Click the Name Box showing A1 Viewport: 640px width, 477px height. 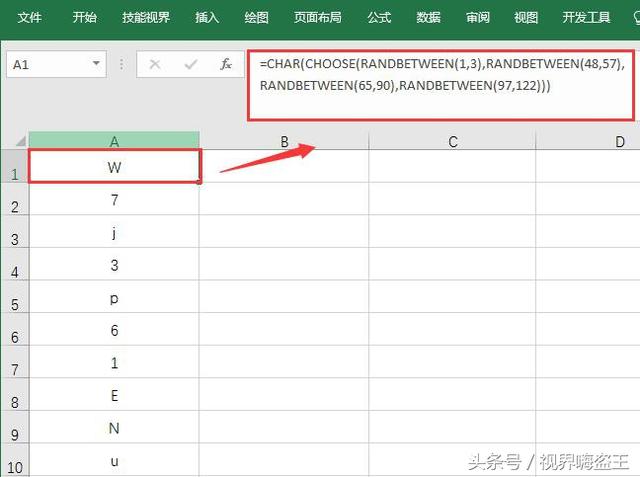tap(56, 64)
